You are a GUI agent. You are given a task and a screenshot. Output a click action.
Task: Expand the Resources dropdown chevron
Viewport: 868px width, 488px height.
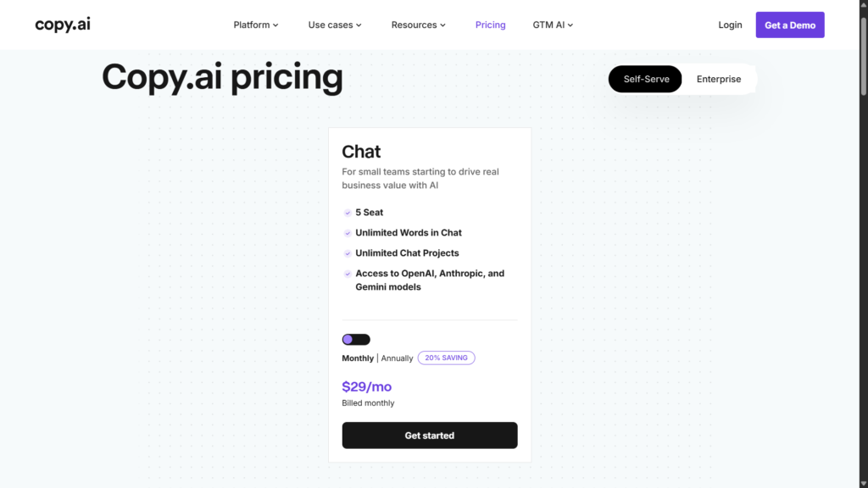[442, 25]
